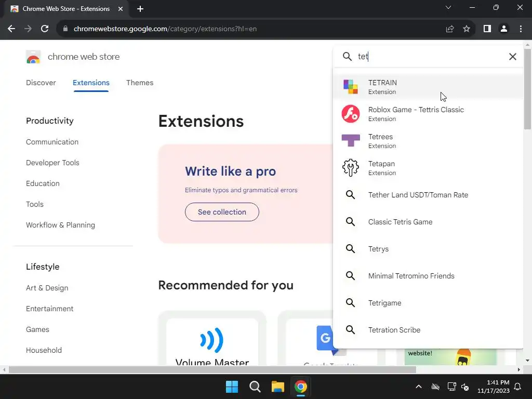Select the Extensions tab
Viewport: 532px width, 399px height.
click(91, 83)
